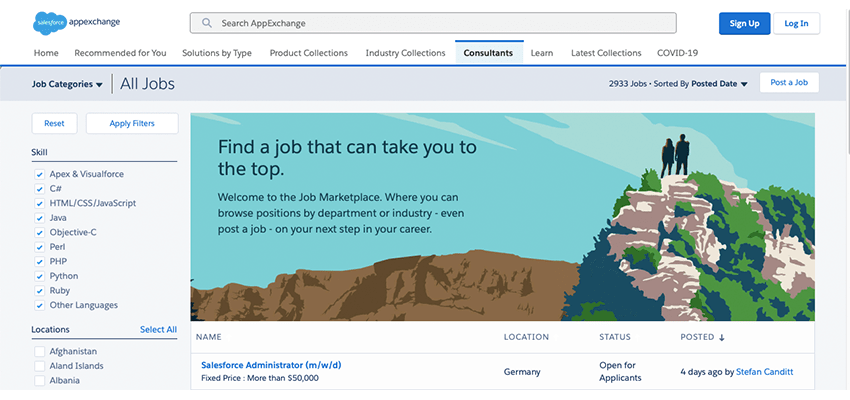
Task: Click the All Jobs heading
Action: pyautogui.click(x=147, y=84)
